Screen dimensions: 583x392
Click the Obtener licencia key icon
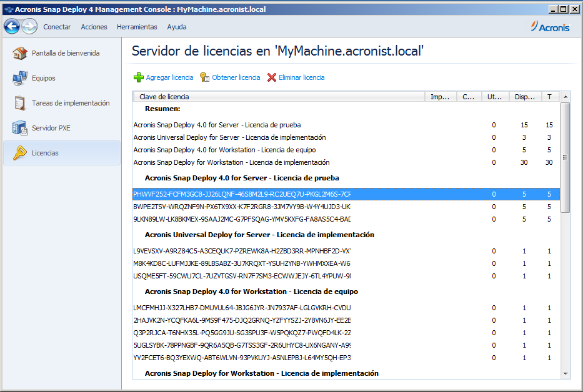204,77
